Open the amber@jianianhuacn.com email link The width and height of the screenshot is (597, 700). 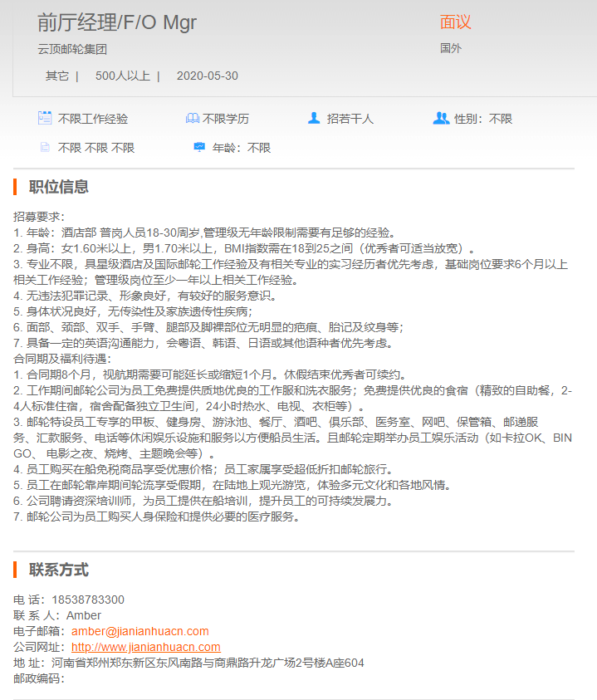pyautogui.click(x=139, y=631)
